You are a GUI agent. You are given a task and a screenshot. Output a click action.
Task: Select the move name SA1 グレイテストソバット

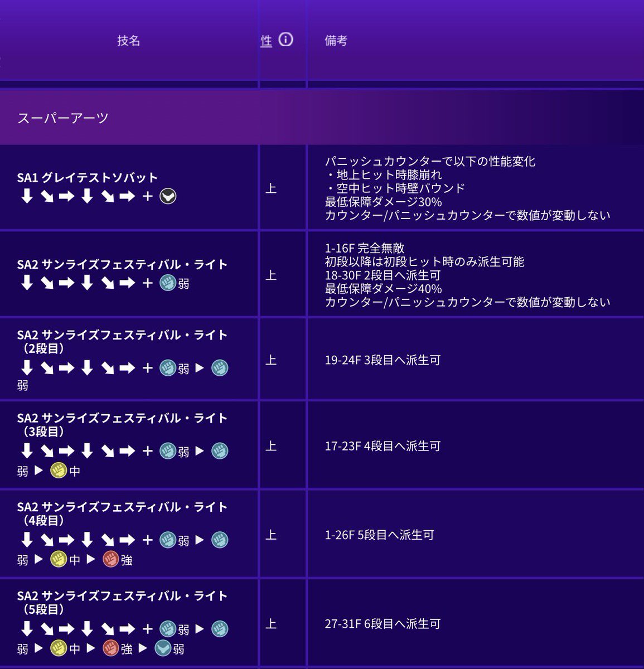tap(88, 177)
